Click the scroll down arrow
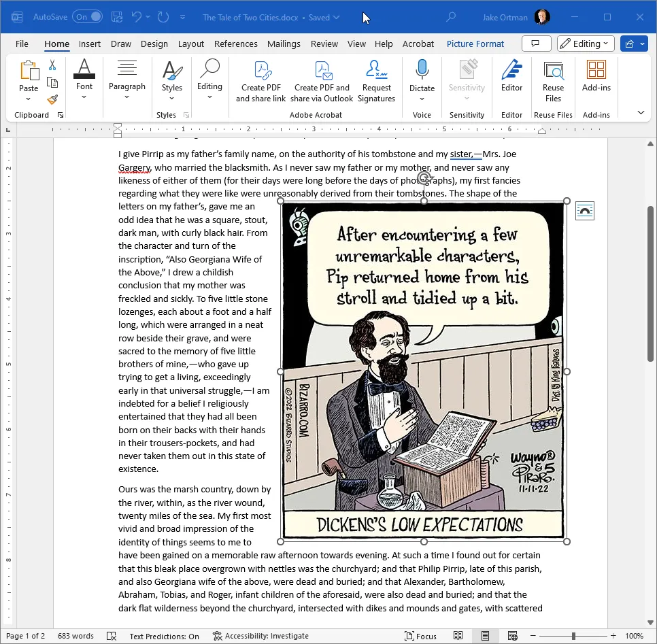 pyautogui.click(x=650, y=622)
